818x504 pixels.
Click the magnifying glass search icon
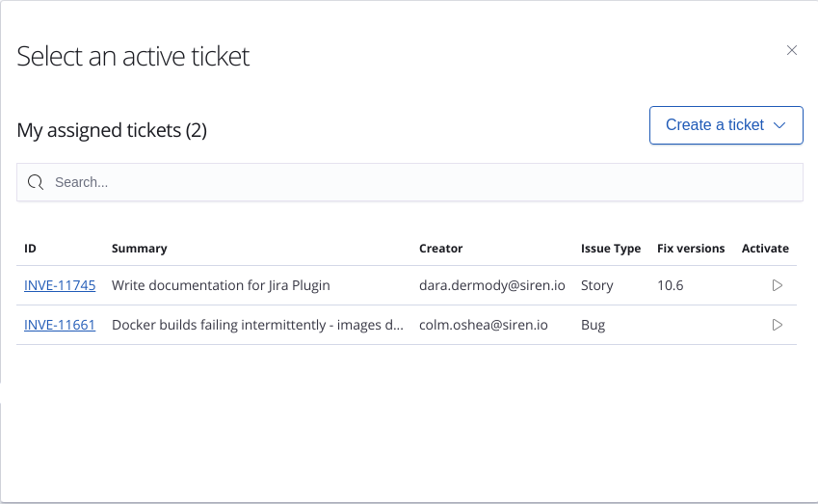36,182
